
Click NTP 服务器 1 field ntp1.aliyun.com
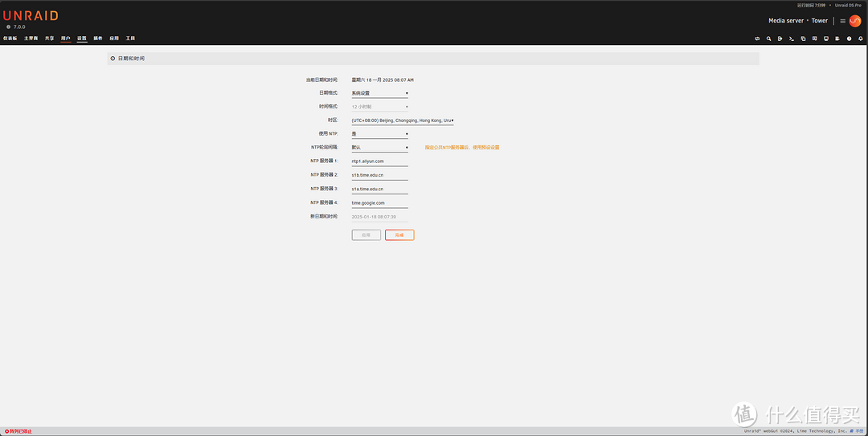pyautogui.click(x=379, y=161)
